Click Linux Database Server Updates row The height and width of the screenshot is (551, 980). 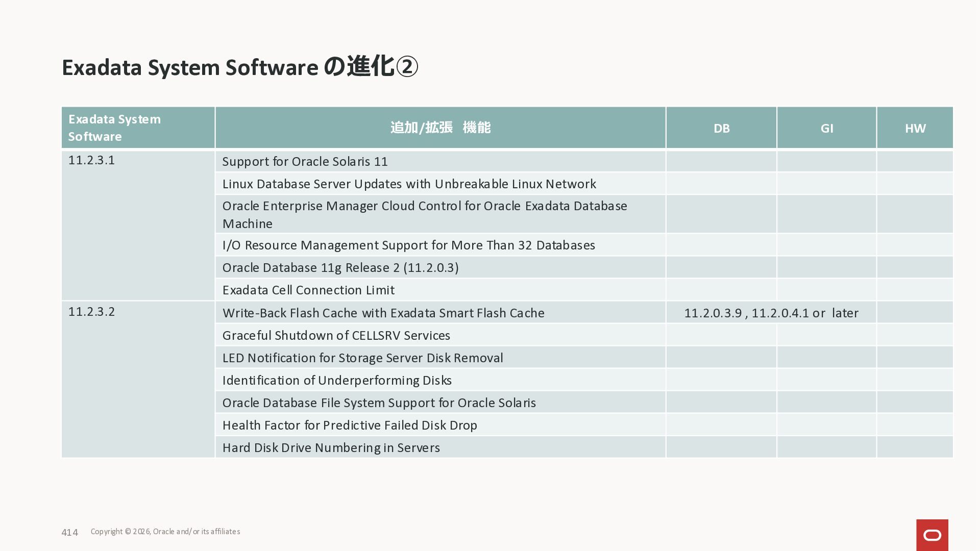pyautogui.click(x=409, y=184)
